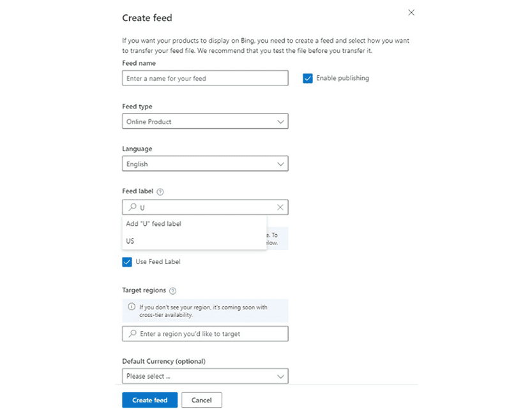
Task: Click the magnifier icon in the feed label search
Action: (x=132, y=207)
